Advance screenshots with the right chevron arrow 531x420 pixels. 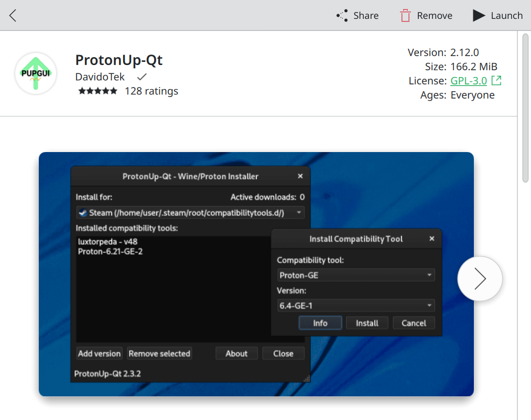coord(480,278)
